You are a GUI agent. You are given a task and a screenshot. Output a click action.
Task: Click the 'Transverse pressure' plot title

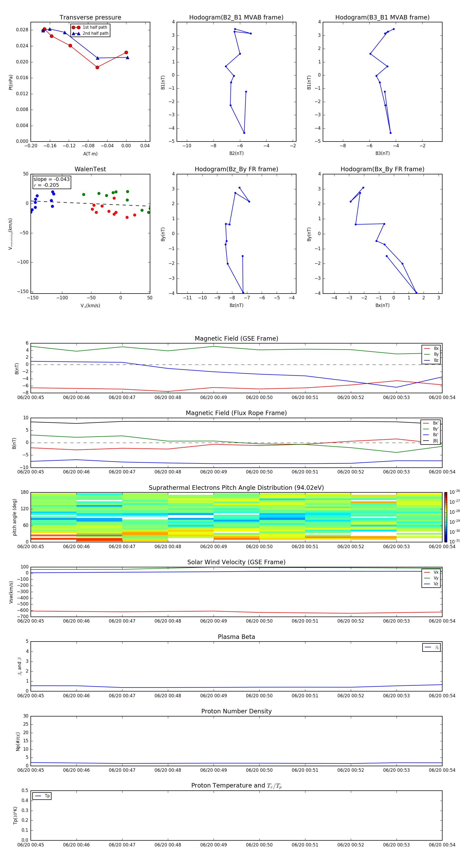(90, 18)
